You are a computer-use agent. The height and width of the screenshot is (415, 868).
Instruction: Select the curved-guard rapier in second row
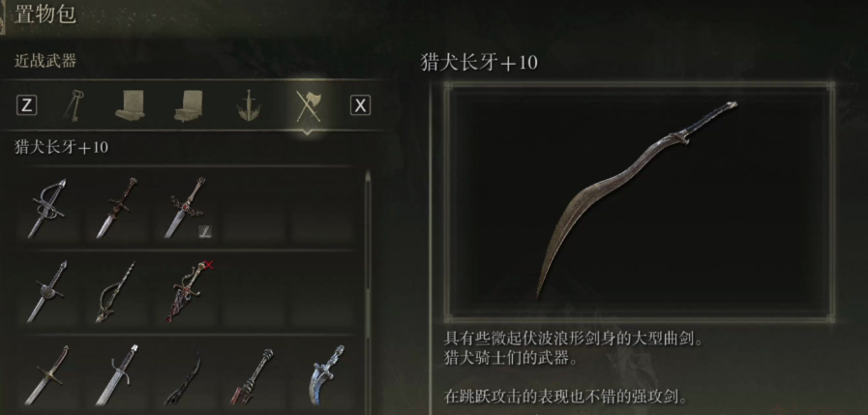coord(116,291)
